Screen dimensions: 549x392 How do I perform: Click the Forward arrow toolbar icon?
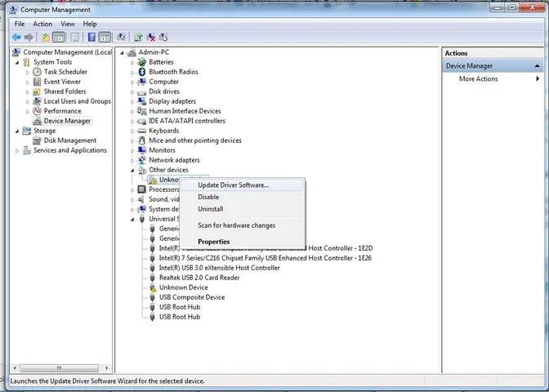(x=29, y=37)
